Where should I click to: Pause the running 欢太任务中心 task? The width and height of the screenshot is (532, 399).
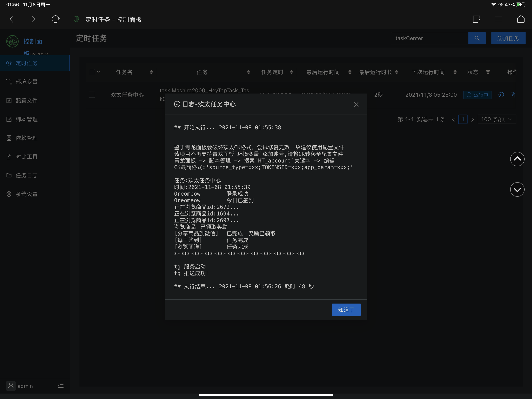501,95
